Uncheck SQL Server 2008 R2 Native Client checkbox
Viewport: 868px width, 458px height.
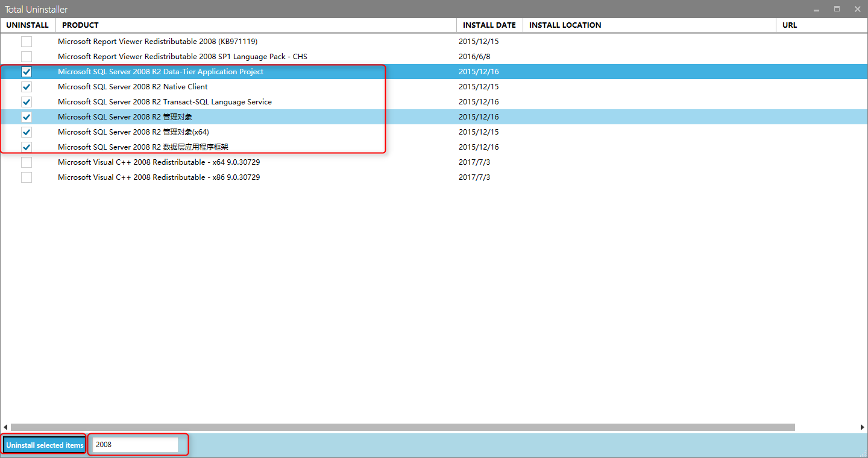tap(27, 87)
